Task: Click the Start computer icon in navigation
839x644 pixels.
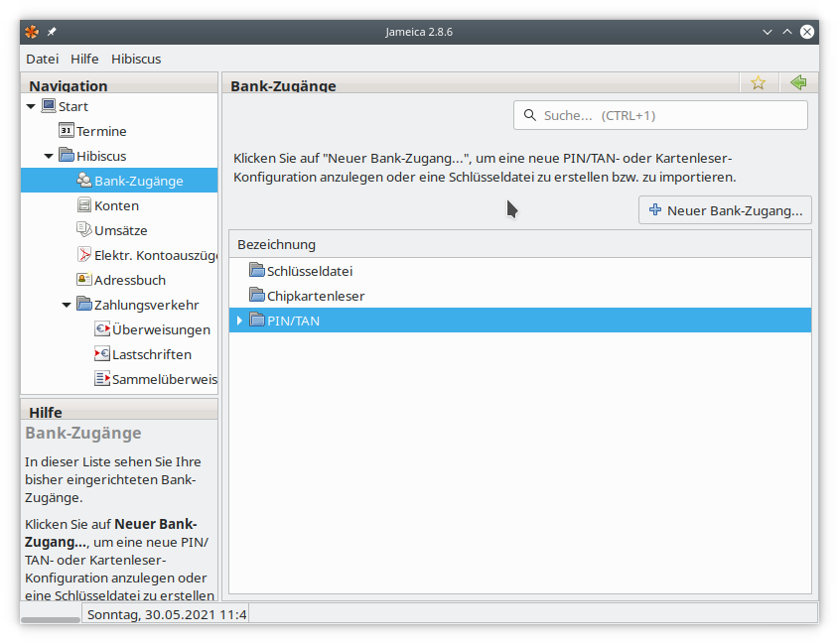Action: click(x=49, y=105)
